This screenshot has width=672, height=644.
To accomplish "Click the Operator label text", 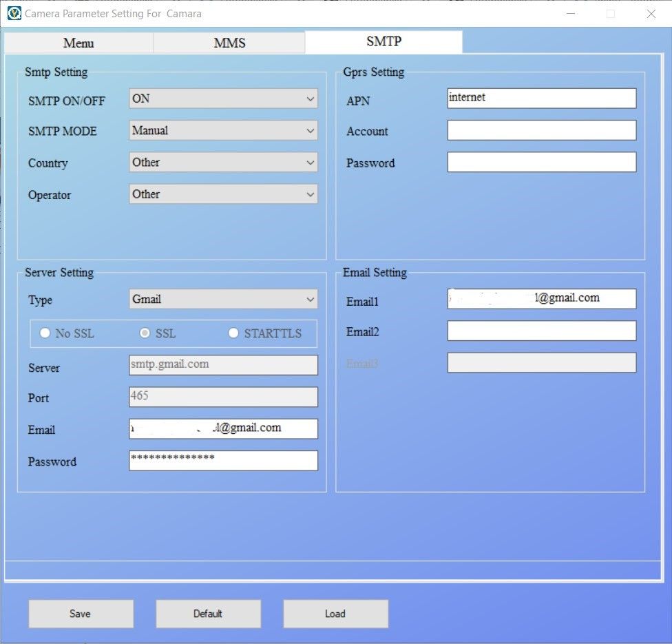I will [x=50, y=196].
